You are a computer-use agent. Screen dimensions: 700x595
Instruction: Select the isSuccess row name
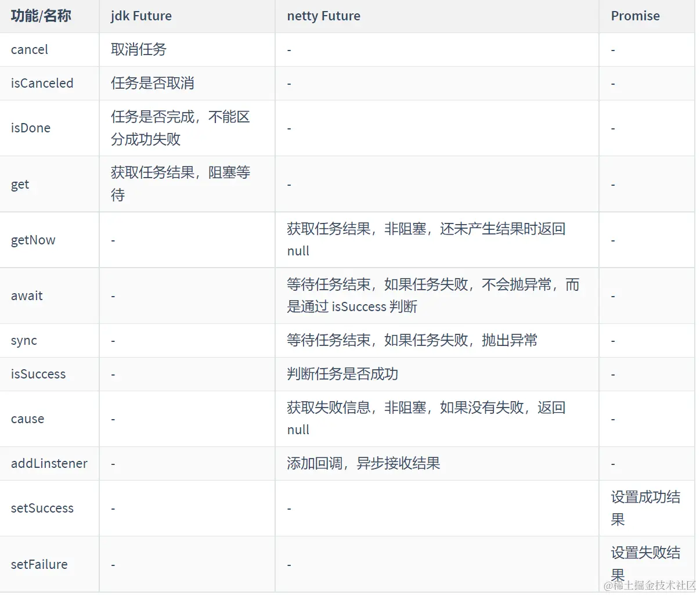coord(38,374)
